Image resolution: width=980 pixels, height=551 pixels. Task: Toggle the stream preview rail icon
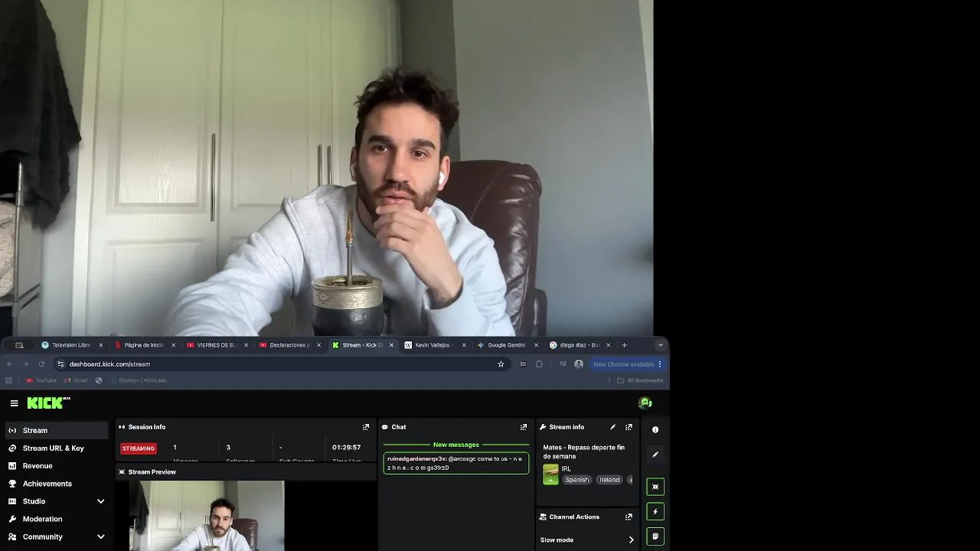click(x=655, y=487)
